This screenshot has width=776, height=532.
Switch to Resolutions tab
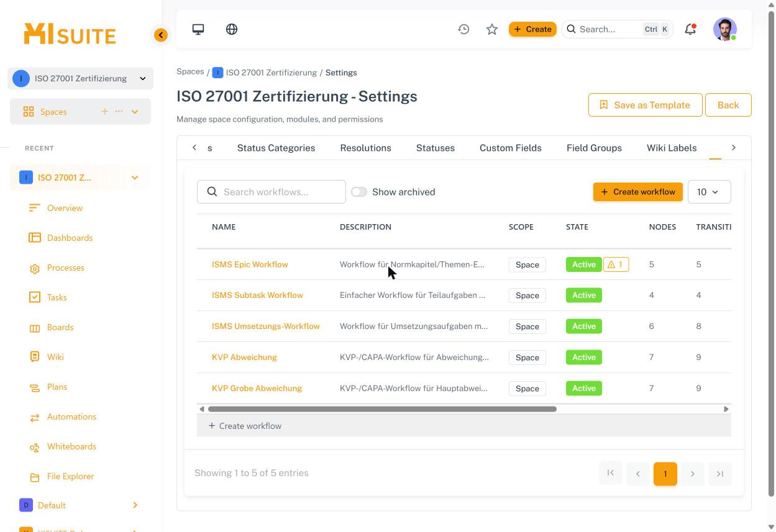[x=365, y=148]
